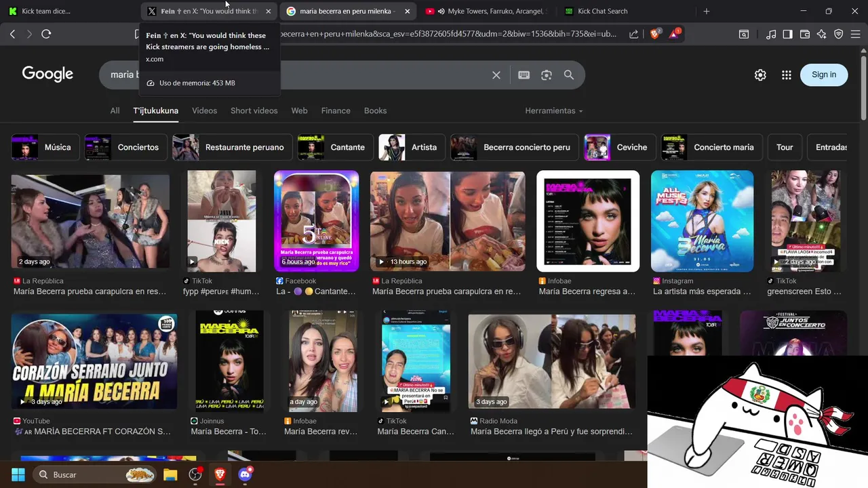Screen dimensions: 868x488
Task: Go back to the previous page
Action: pyautogui.click(x=13, y=34)
